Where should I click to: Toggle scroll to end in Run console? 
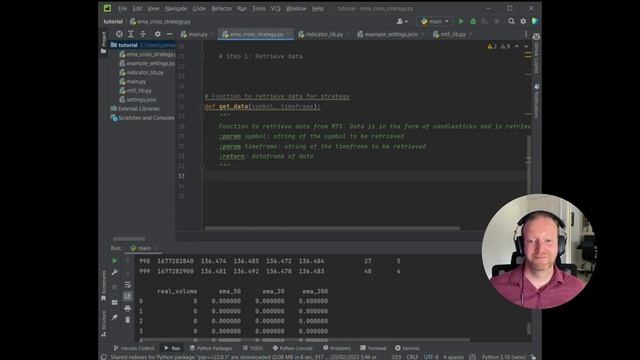128,296
